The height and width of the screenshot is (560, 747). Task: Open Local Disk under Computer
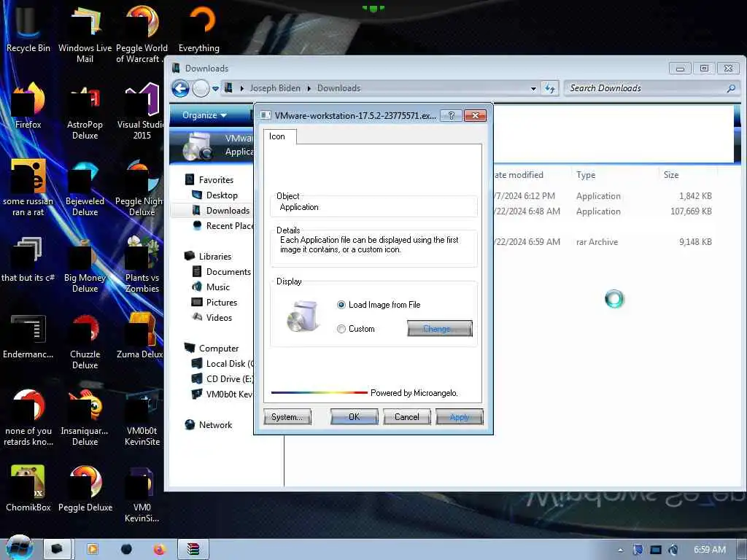coord(222,364)
